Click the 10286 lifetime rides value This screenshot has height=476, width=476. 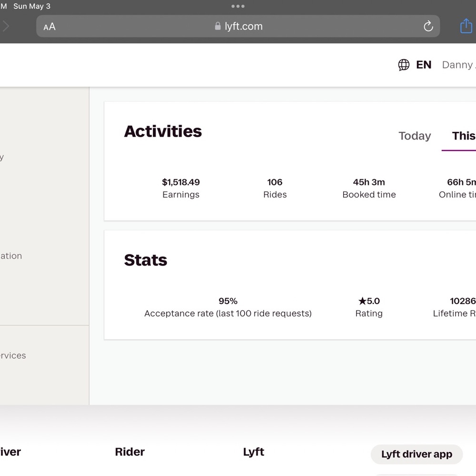pos(463,301)
